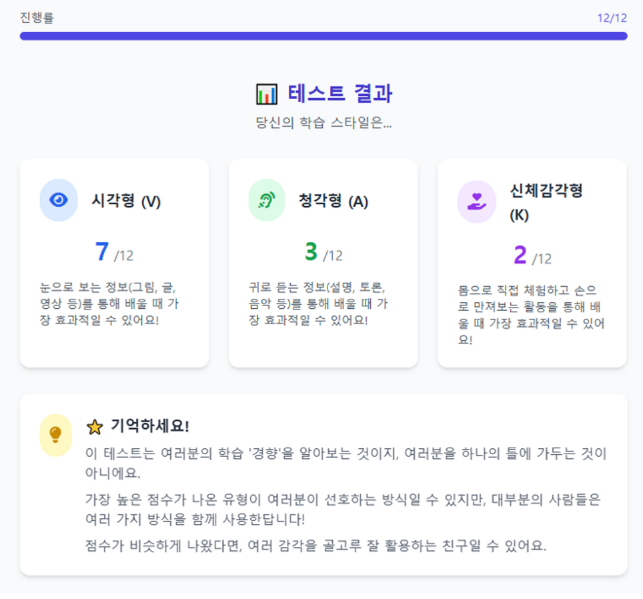Click the green score 3 of 청각형
Viewport: 643px width, 599px height.
(310, 252)
